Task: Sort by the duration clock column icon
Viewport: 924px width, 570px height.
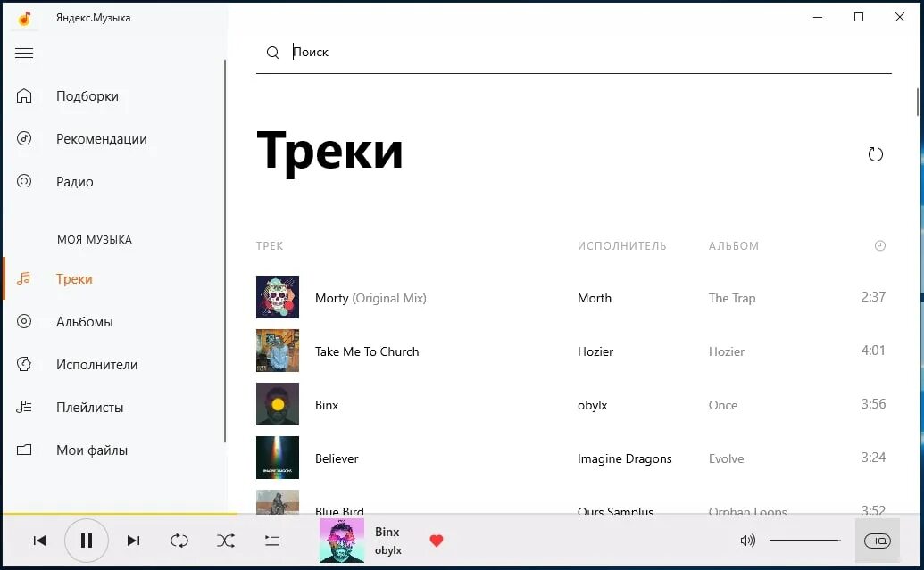Action: click(x=879, y=246)
